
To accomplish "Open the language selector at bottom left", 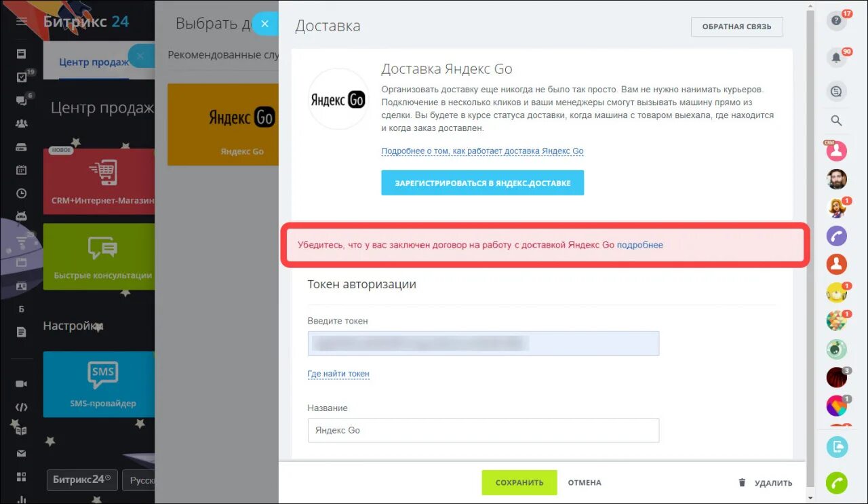I will pyautogui.click(x=139, y=480).
